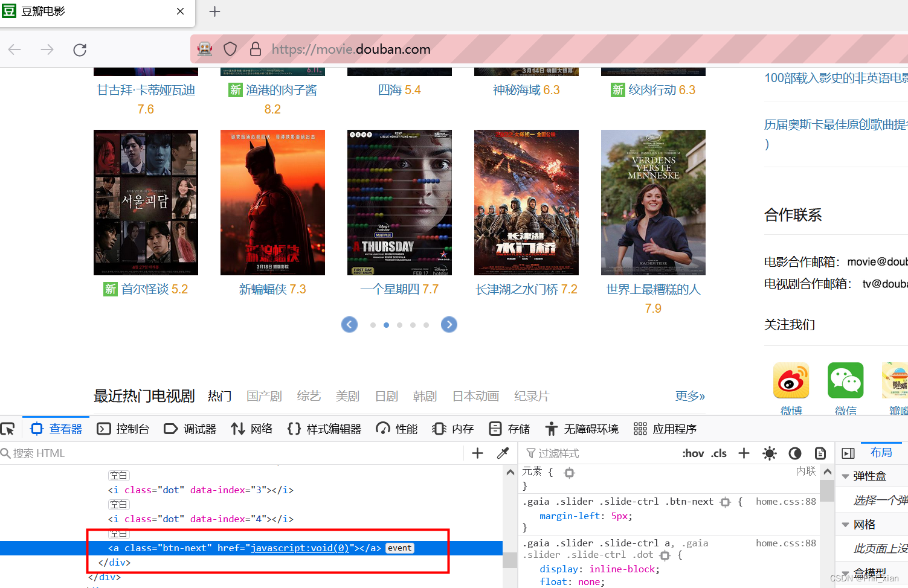Image resolution: width=908 pixels, height=588 pixels.
Task: Switch to 查看器 inspector tab
Action: click(x=56, y=429)
